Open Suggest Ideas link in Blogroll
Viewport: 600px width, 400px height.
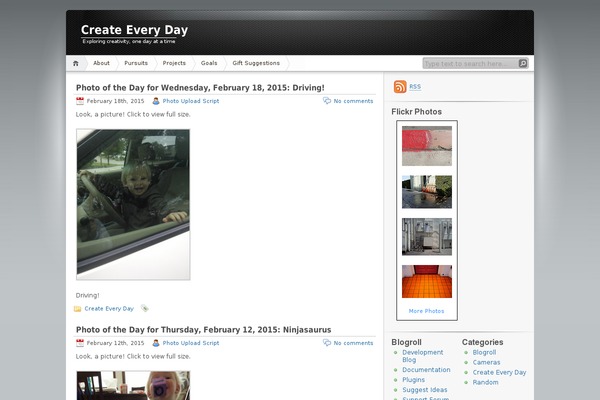(x=425, y=390)
